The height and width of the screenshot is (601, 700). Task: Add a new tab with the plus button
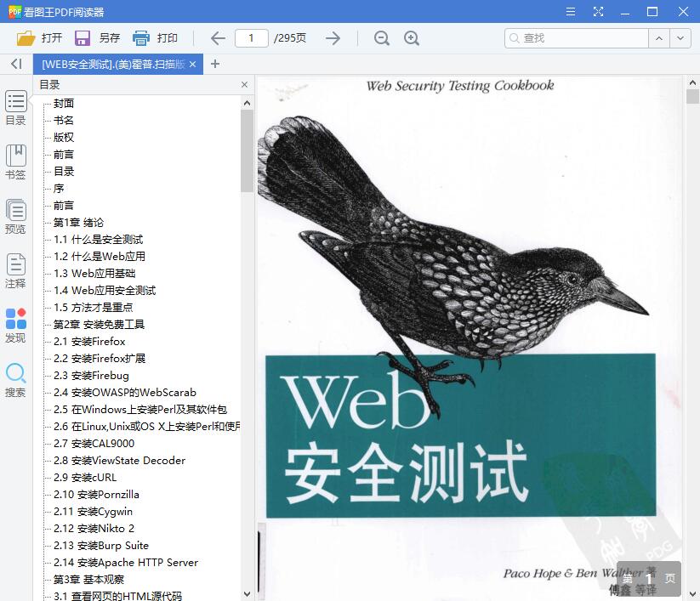(x=215, y=64)
